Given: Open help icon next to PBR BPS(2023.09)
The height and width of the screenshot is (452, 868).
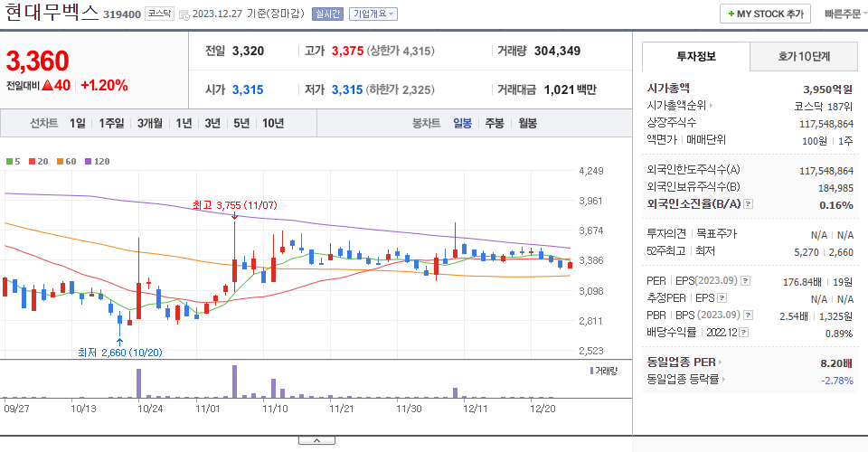Looking at the screenshot, I should [748, 315].
